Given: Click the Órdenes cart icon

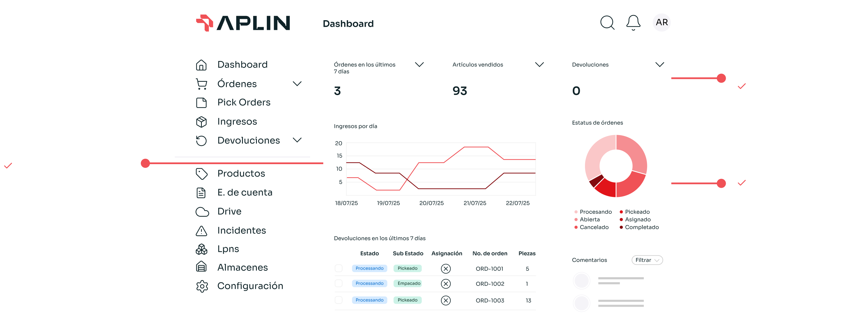Looking at the screenshot, I should click(x=201, y=83).
